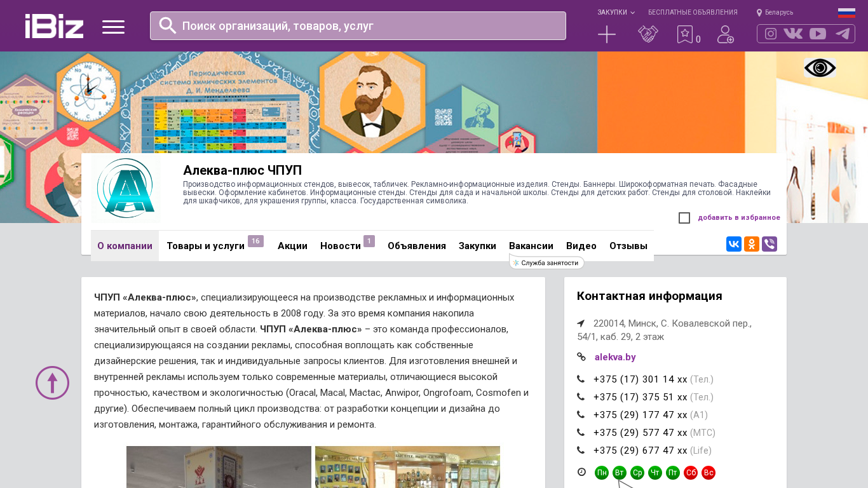Screen dimensions: 868x488
Task: Check the добавить в избранное checkbox
Action: pyautogui.click(x=684, y=218)
